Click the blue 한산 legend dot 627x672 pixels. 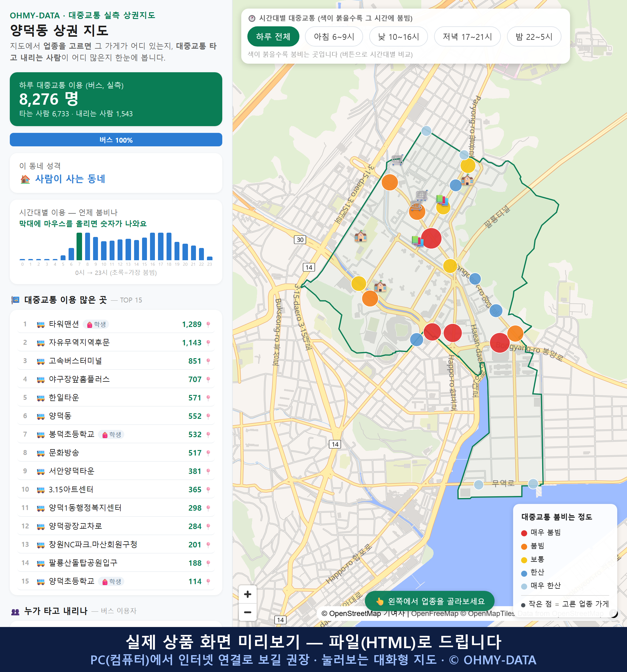tap(524, 573)
